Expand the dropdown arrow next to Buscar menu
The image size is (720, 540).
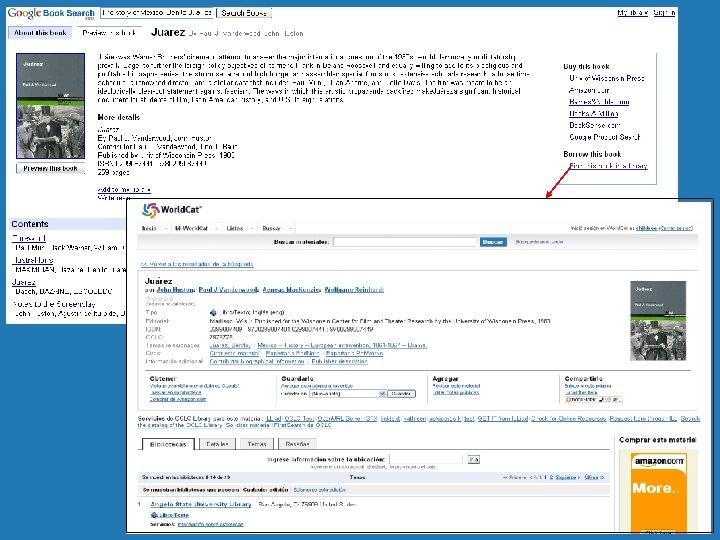[x=289, y=228]
